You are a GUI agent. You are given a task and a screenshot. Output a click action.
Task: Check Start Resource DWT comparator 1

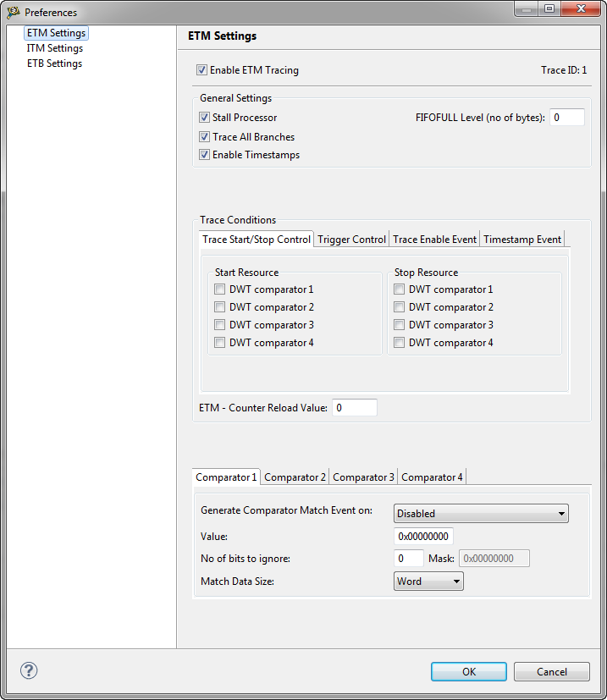pyautogui.click(x=220, y=289)
